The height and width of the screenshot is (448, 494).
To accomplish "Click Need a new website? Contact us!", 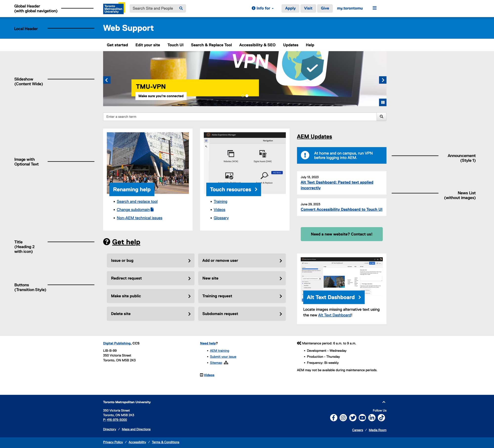I will tap(342, 234).
